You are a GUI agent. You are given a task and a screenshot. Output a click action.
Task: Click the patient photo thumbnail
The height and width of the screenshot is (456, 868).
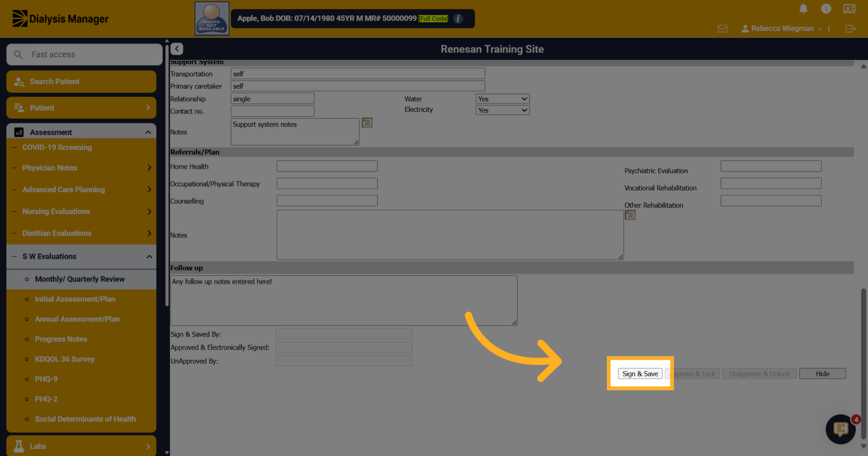212,18
